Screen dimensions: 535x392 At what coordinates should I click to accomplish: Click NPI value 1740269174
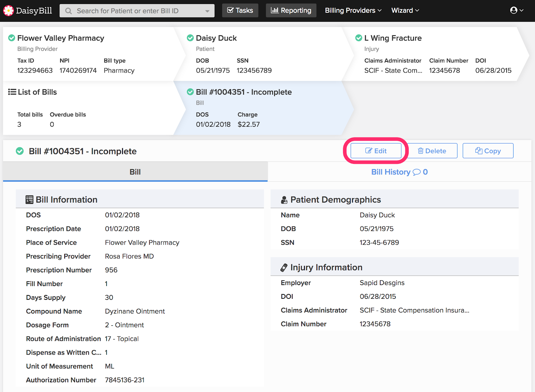[78, 71]
